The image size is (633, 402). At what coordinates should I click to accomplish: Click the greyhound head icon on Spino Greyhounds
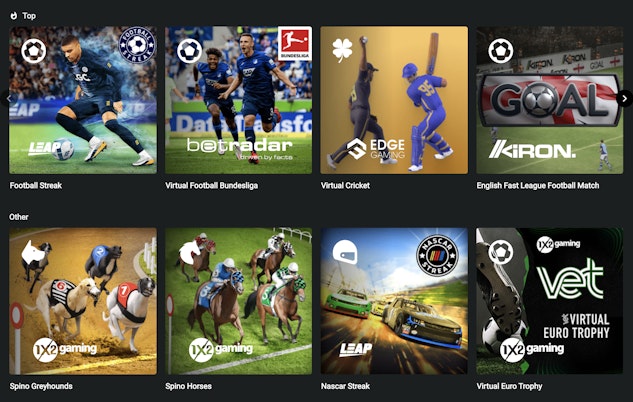33,253
